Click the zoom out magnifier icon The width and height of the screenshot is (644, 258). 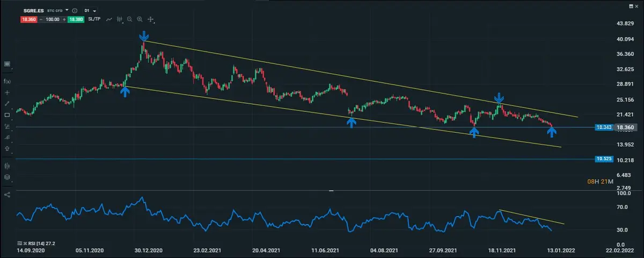click(x=129, y=19)
